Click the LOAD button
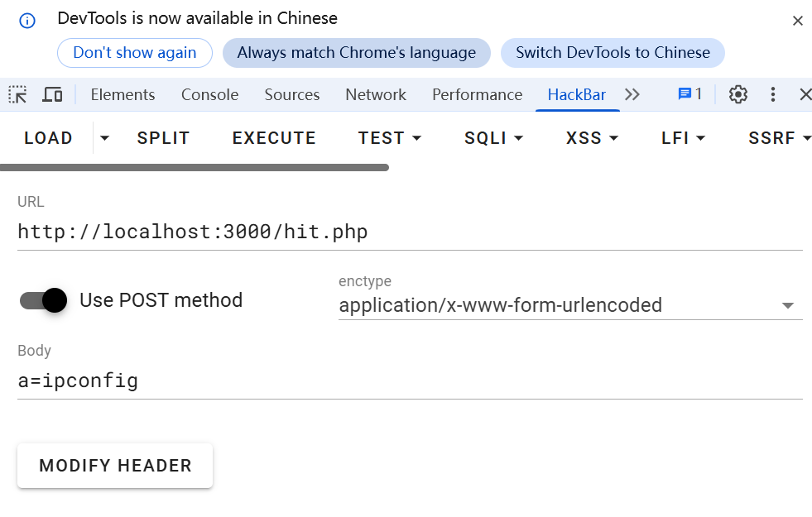Image resolution: width=812 pixels, height=517 pixels. coord(48,138)
